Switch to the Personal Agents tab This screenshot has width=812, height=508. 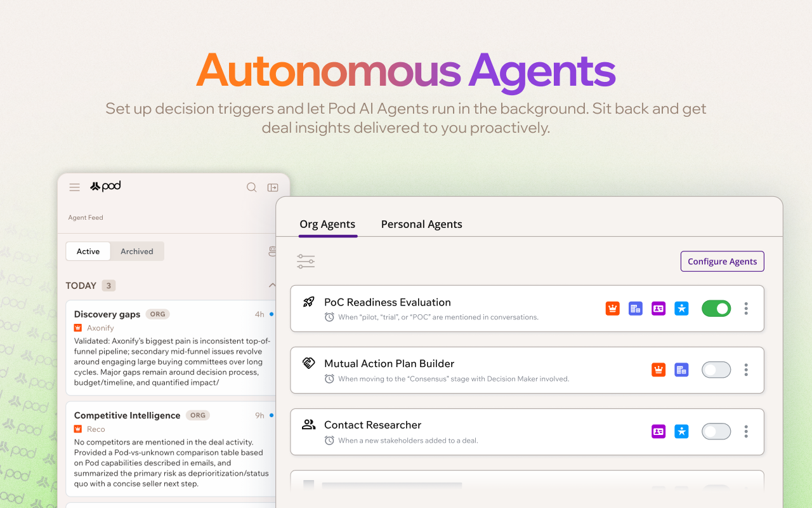(x=421, y=224)
